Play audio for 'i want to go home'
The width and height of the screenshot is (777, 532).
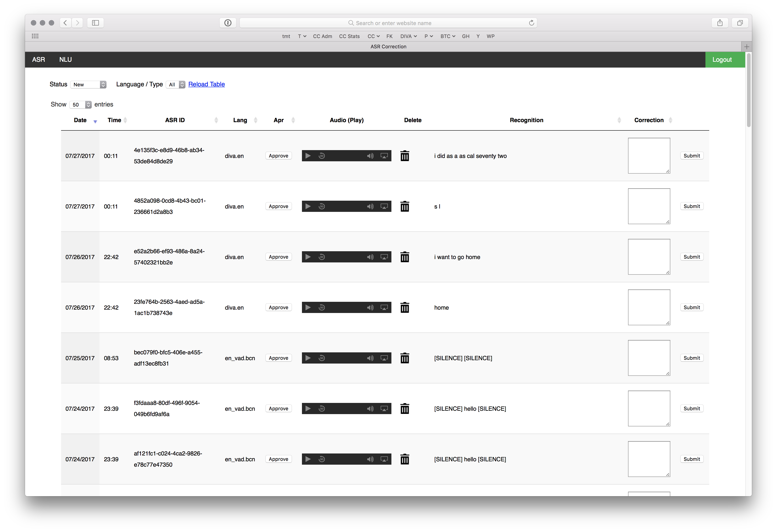pos(308,257)
